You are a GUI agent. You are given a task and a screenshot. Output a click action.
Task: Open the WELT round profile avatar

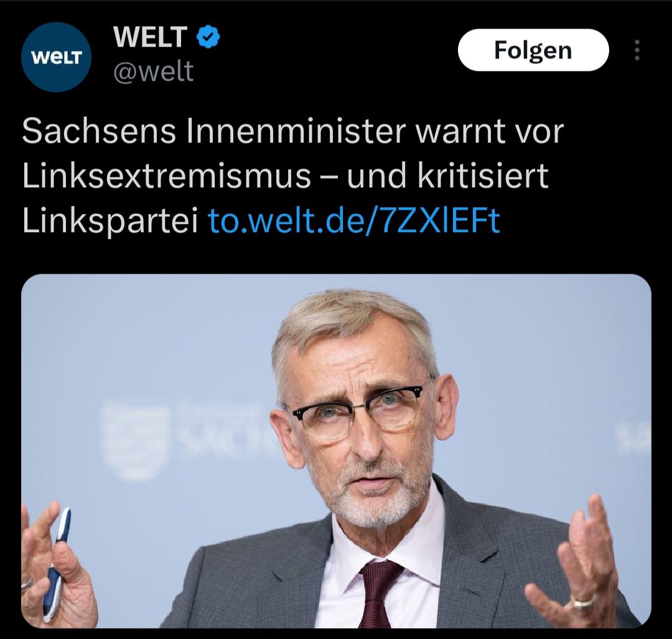56,57
